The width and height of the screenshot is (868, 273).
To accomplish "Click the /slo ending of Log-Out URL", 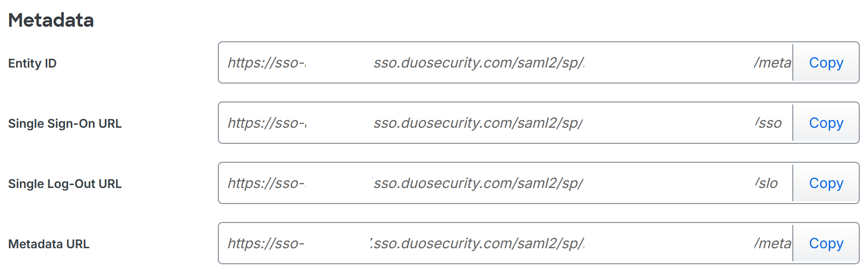I will point(767,183).
